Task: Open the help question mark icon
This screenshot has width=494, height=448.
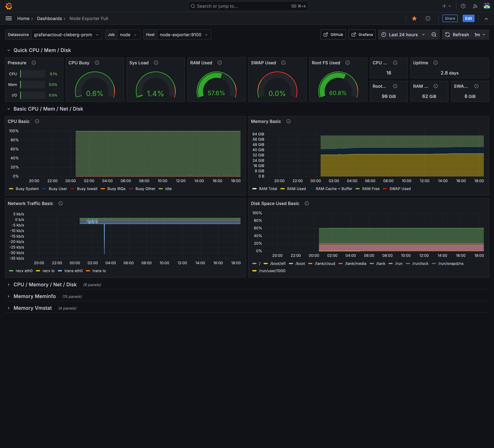Action: (x=463, y=6)
